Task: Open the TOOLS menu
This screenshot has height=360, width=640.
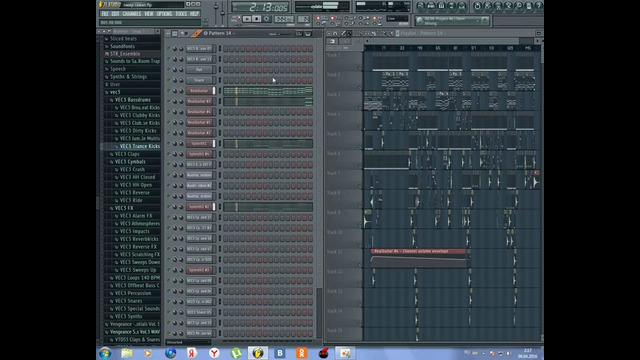Action: point(181,14)
